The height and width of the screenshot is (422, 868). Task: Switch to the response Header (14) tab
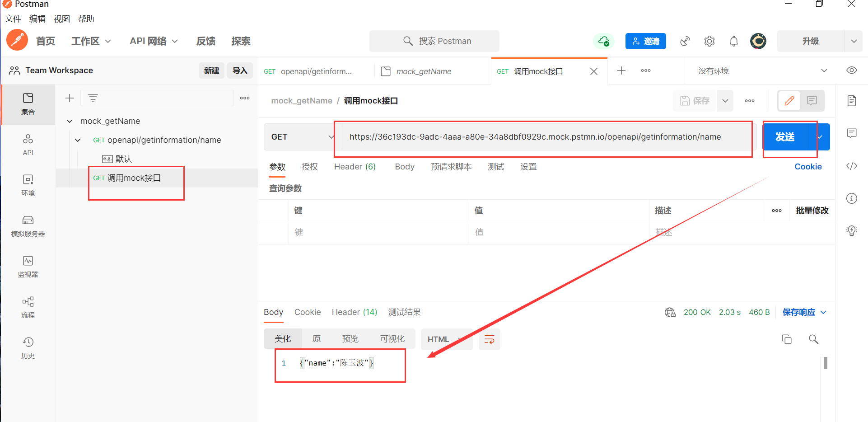(x=355, y=312)
